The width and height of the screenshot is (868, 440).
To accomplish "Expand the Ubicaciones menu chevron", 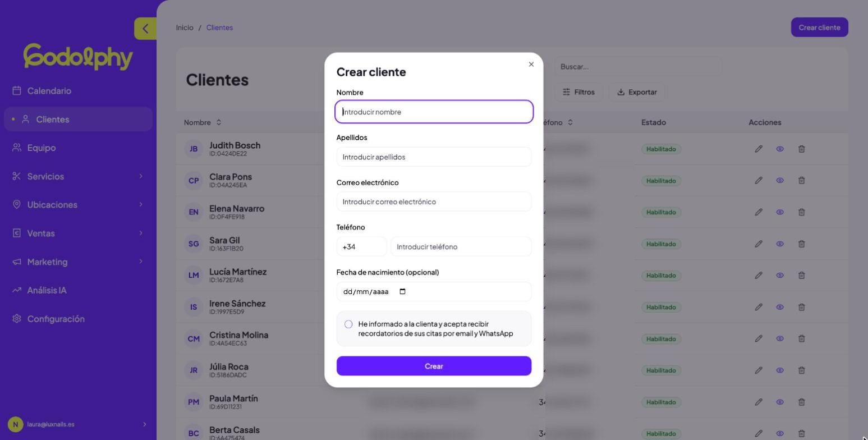I will tap(141, 204).
